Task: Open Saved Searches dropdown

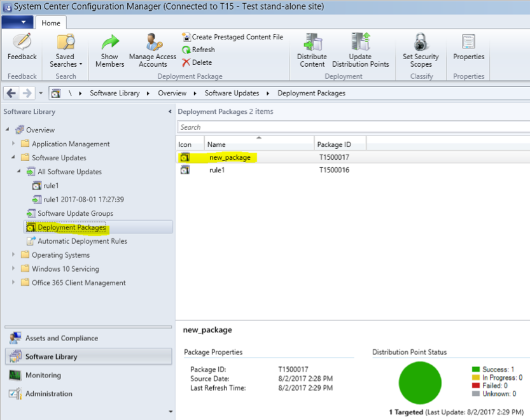Action: coord(66,52)
